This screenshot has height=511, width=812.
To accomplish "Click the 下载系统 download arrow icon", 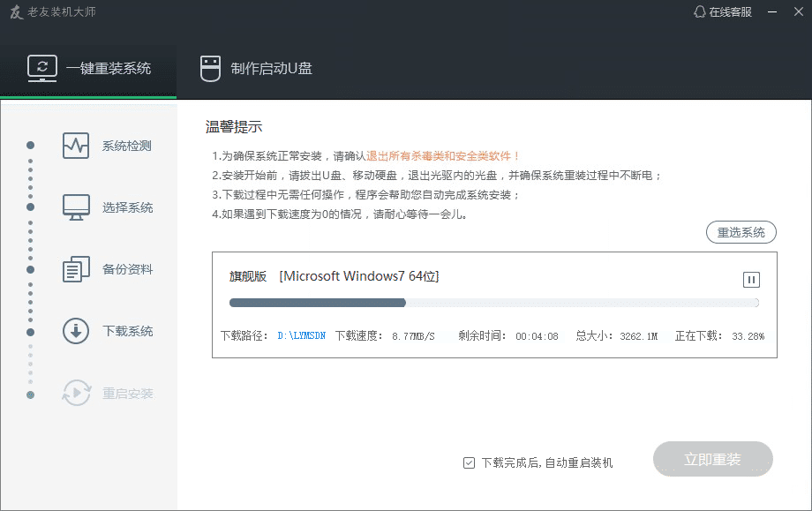I will [74, 330].
